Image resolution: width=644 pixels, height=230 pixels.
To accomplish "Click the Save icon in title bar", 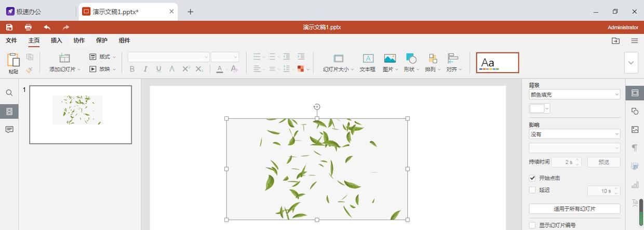I will tap(9, 27).
